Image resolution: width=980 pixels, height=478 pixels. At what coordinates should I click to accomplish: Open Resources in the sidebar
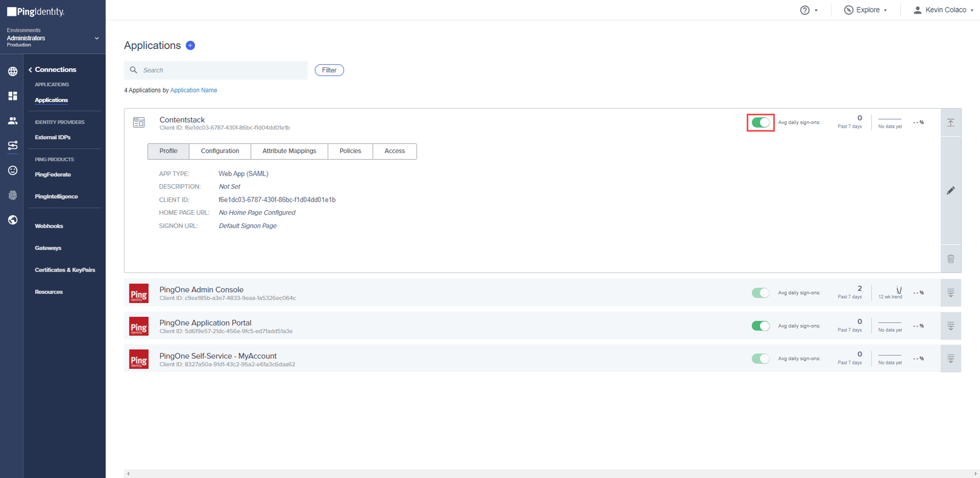tap(49, 292)
